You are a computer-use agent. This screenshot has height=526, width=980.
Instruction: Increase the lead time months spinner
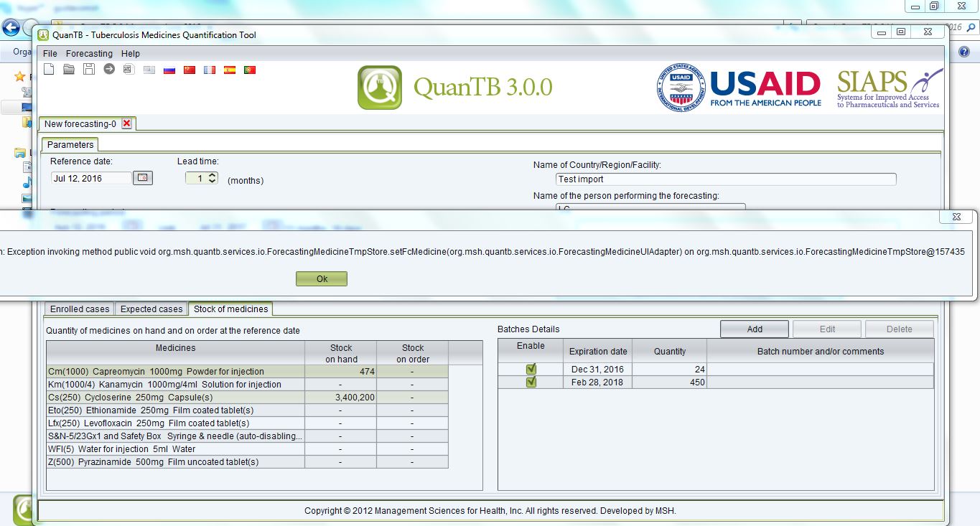pos(213,174)
